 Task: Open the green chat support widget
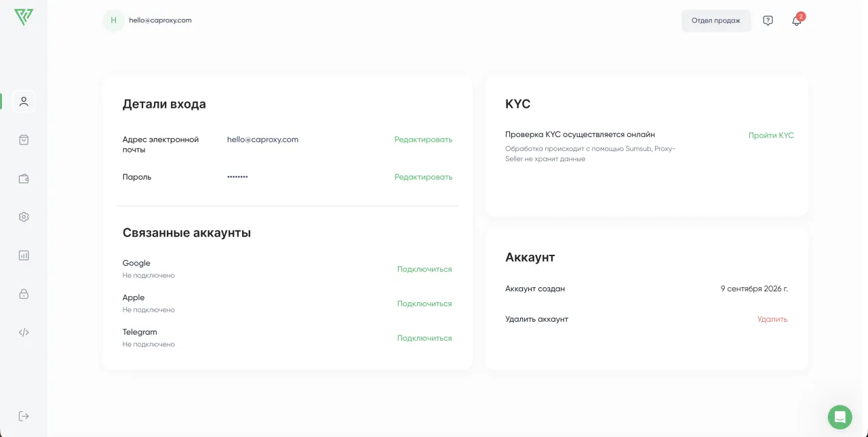(840, 417)
